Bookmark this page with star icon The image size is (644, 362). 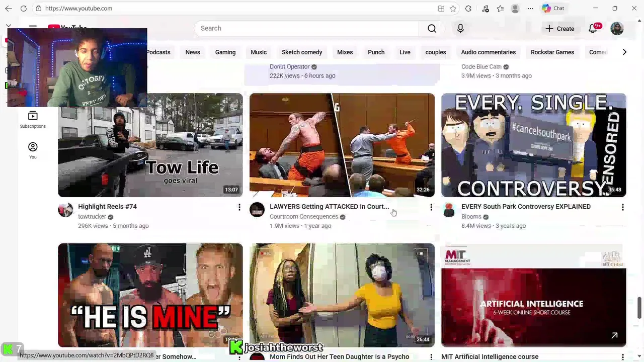(453, 9)
